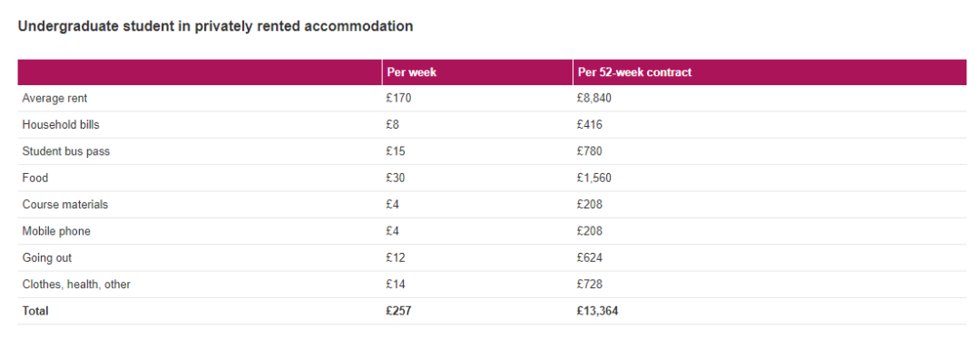Select the table heading about privately rented accommodation

[x=215, y=26]
